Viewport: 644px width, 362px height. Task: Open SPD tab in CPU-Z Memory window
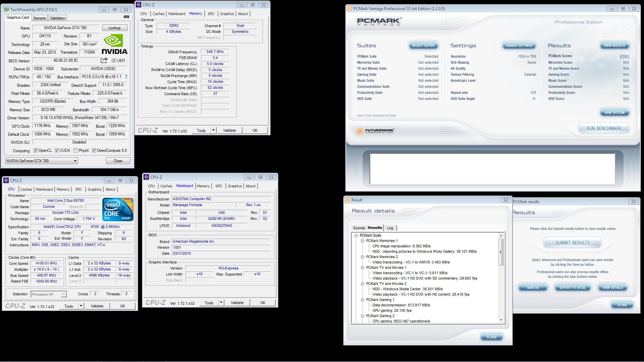[211, 14]
